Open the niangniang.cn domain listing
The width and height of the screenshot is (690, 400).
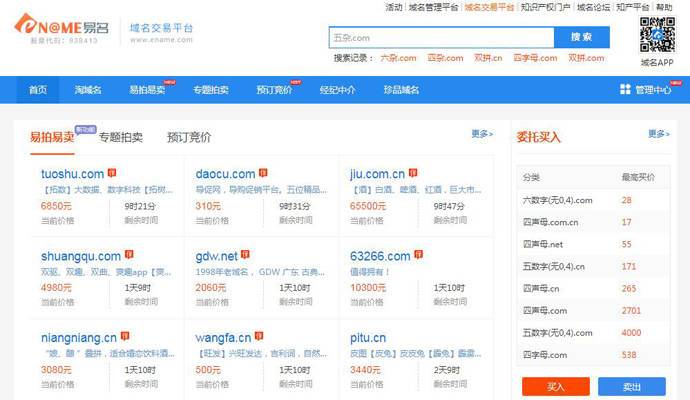click(x=79, y=338)
